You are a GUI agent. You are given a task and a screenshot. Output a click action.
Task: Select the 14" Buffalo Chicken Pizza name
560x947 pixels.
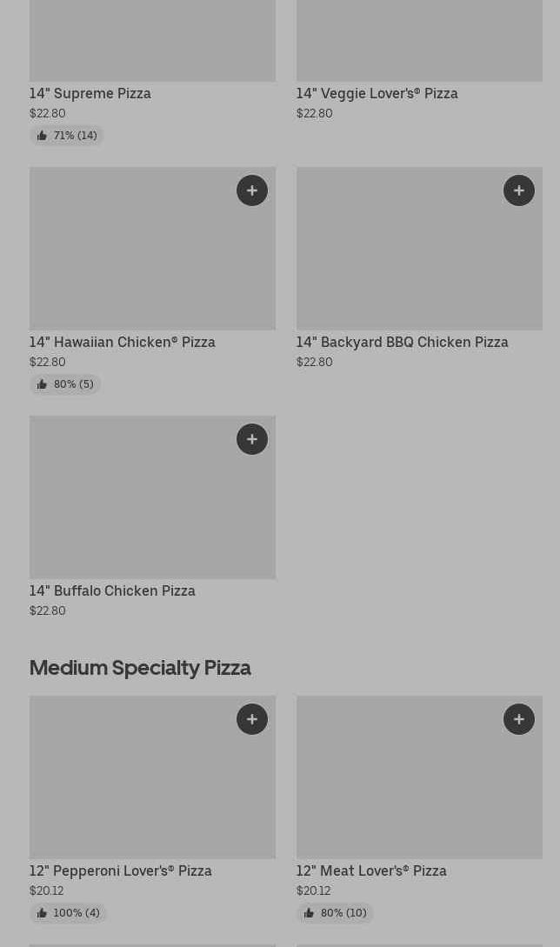pos(112,590)
